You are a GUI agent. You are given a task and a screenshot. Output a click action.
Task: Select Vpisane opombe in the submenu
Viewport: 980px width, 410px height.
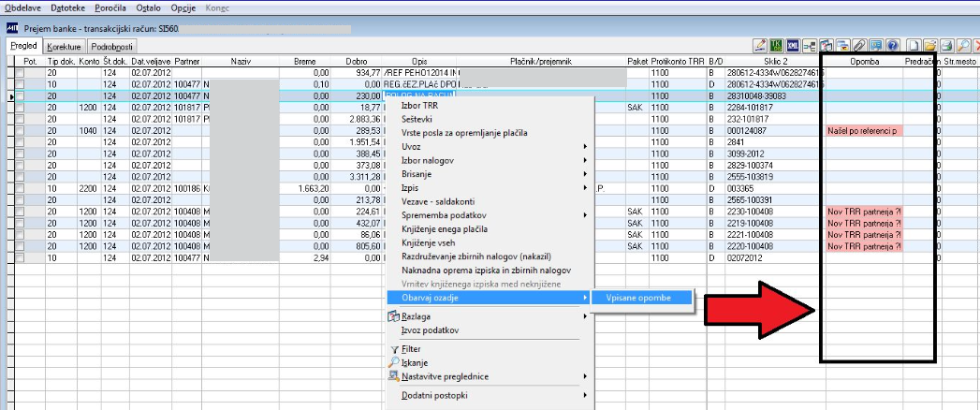pyautogui.click(x=642, y=298)
